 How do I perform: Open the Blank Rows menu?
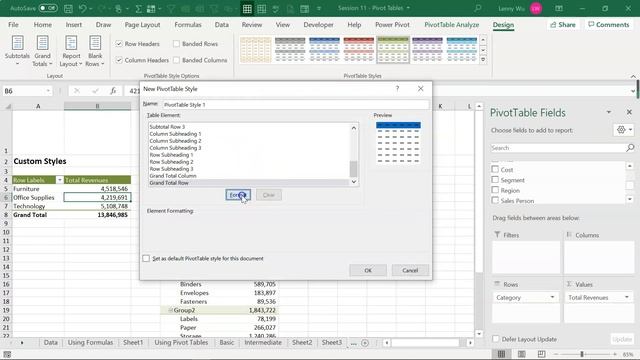pyautogui.click(x=95, y=51)
